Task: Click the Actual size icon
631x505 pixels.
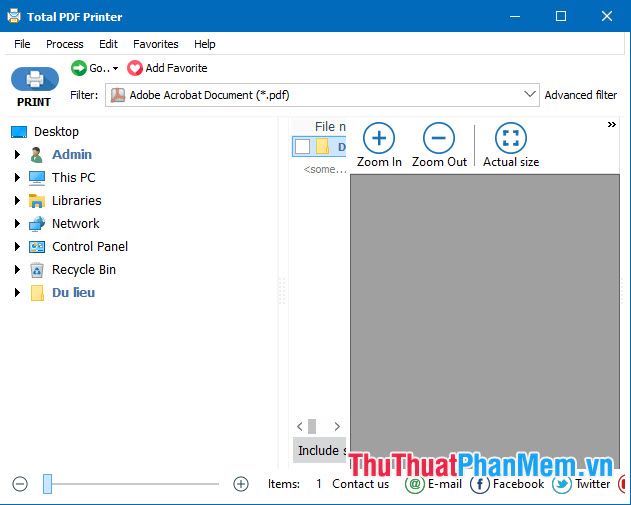Action: [511, 138]
